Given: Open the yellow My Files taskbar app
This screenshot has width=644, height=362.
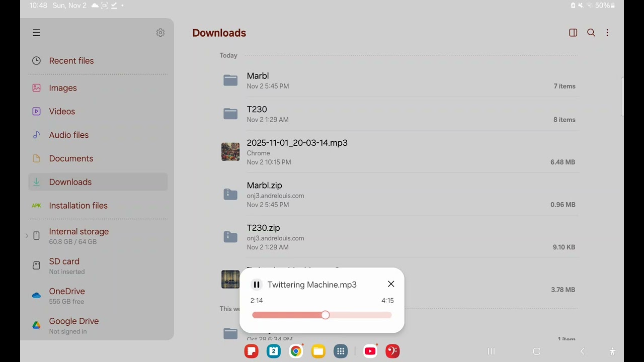Looking at the screenshot, I should pyautogui.click(x=318, y=351).
